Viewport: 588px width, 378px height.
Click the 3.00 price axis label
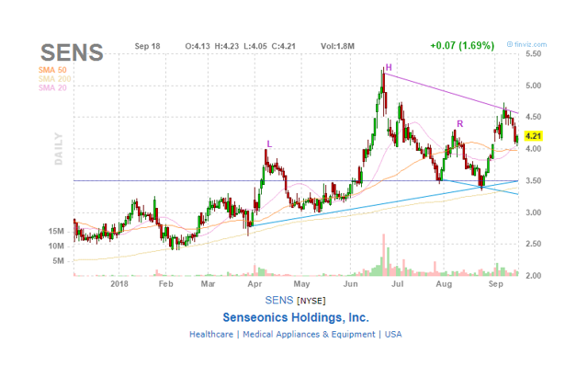point(533,212)
